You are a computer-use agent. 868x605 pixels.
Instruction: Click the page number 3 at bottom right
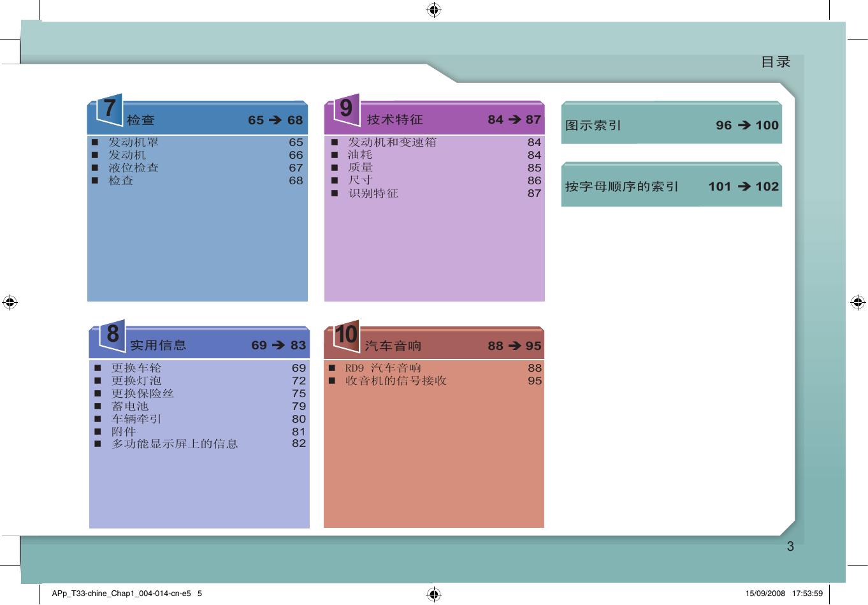click(790, 546)
